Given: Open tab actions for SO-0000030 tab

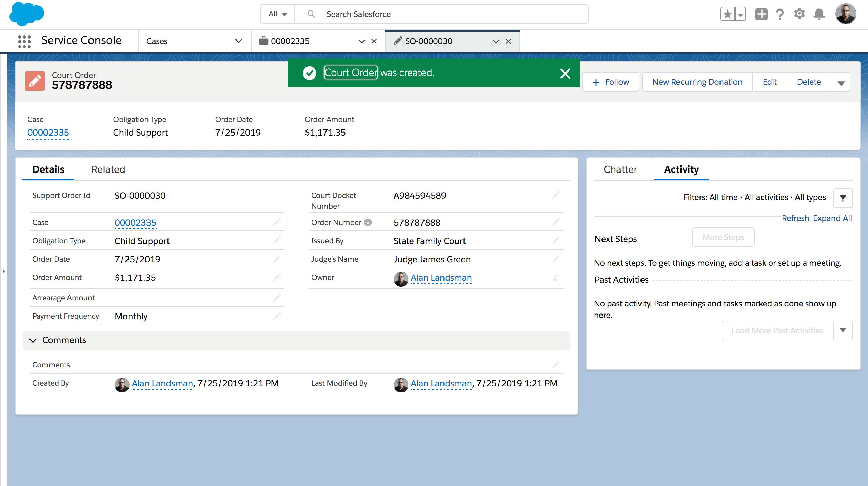Looking at the screenshot, I should pos(496,41).
